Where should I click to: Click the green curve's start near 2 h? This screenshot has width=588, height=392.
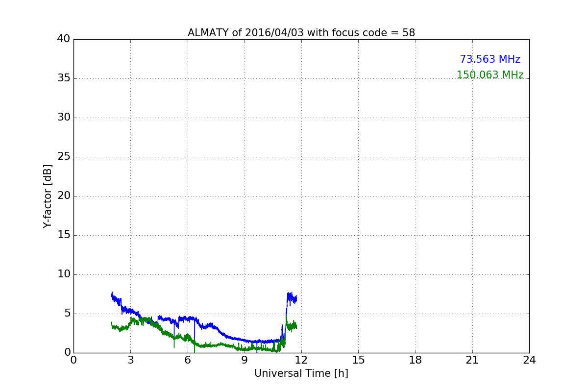pyautogui.click(x=112, y=325)
